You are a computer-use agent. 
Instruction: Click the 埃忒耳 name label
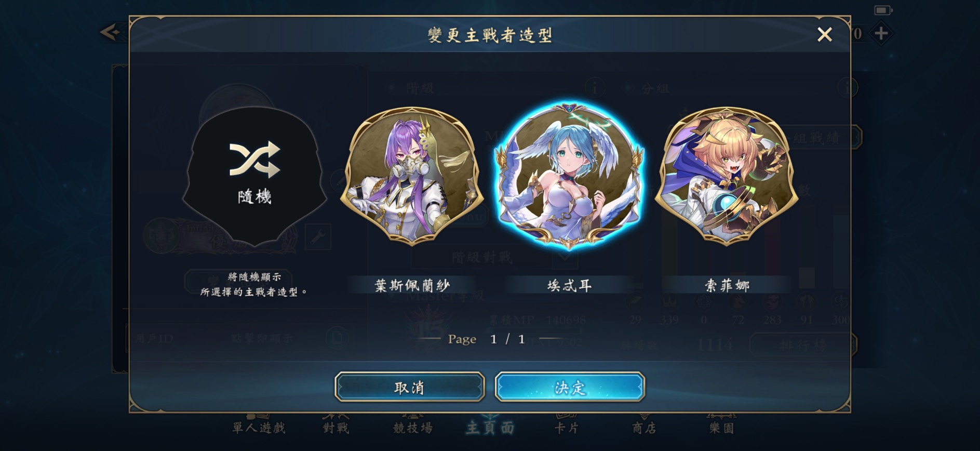point(569,285)
